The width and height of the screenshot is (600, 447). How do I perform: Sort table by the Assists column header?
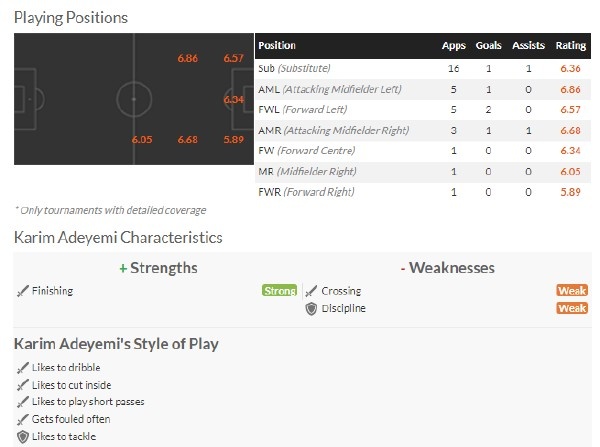pyautogui.click(x=528, y=46)
